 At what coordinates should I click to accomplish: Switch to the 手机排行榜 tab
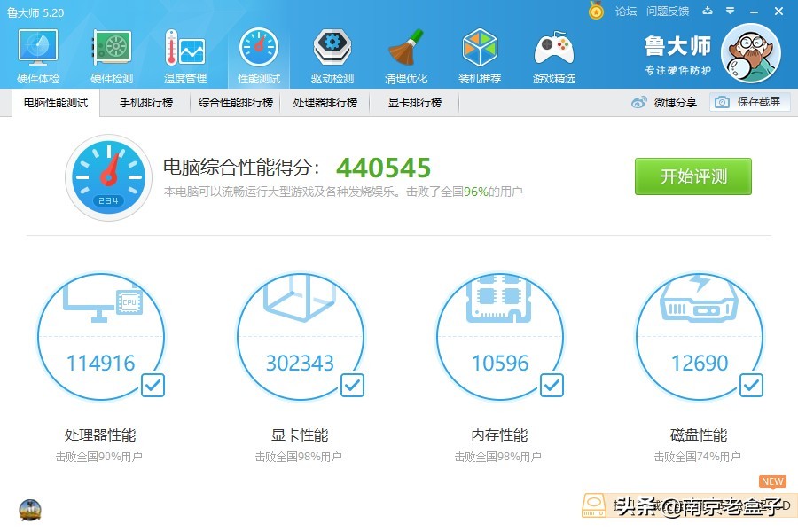pyautogui.click(x=145, y=102)
